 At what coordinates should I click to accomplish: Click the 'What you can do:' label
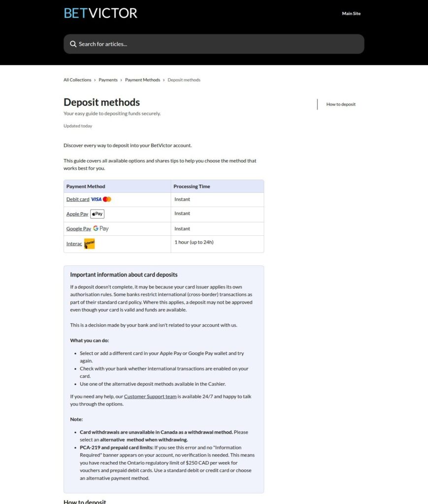[x=90, y=341]
